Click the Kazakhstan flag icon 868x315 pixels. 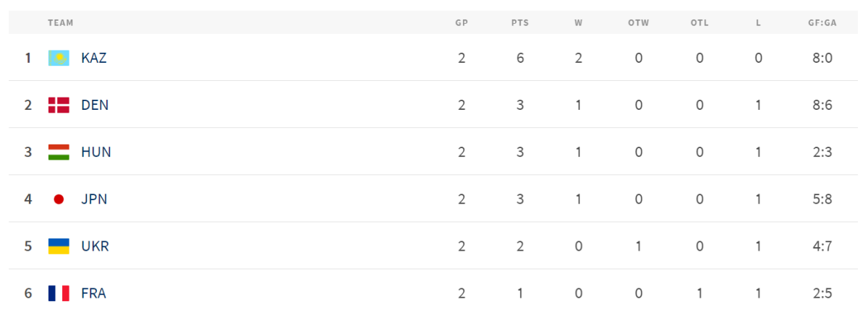pos(59,58)
